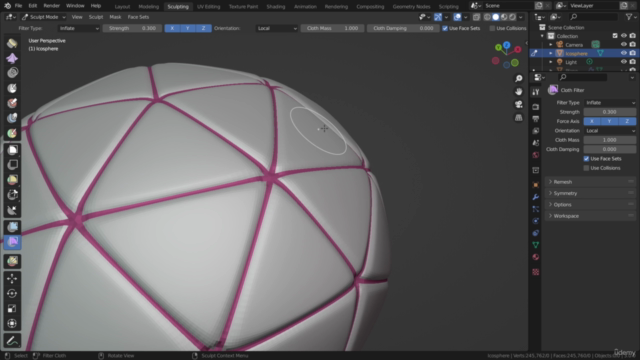Open the File menu
Image resolution: width=640 pixels, height=360 pixels.
point(18,6)
